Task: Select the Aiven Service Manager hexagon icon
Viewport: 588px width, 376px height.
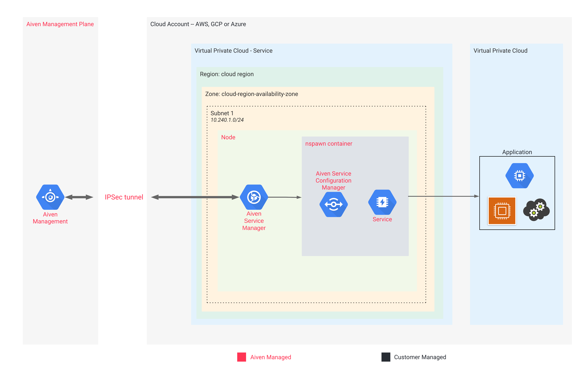Action: tap(254, 197)
